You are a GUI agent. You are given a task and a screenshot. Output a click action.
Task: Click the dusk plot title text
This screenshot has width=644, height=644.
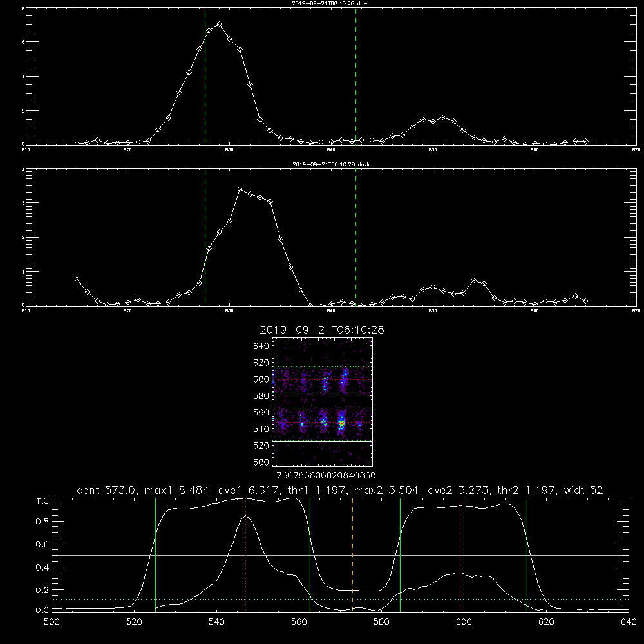click(x=331, y=164)
